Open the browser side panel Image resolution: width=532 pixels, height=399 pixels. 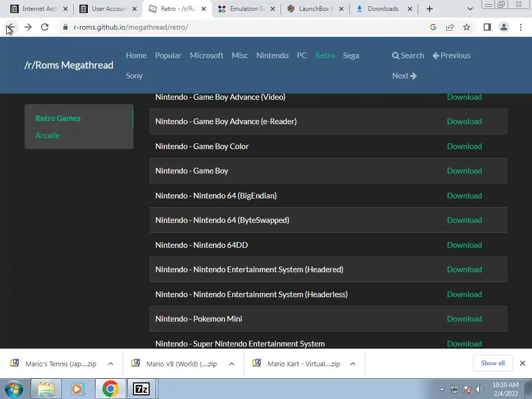487,27
